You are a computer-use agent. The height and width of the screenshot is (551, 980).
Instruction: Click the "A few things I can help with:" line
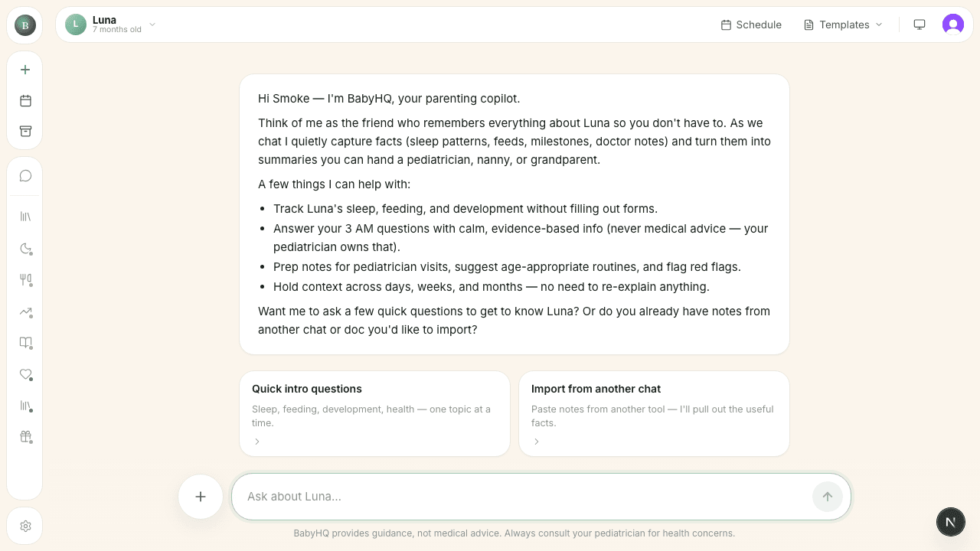tap(334, 184)
